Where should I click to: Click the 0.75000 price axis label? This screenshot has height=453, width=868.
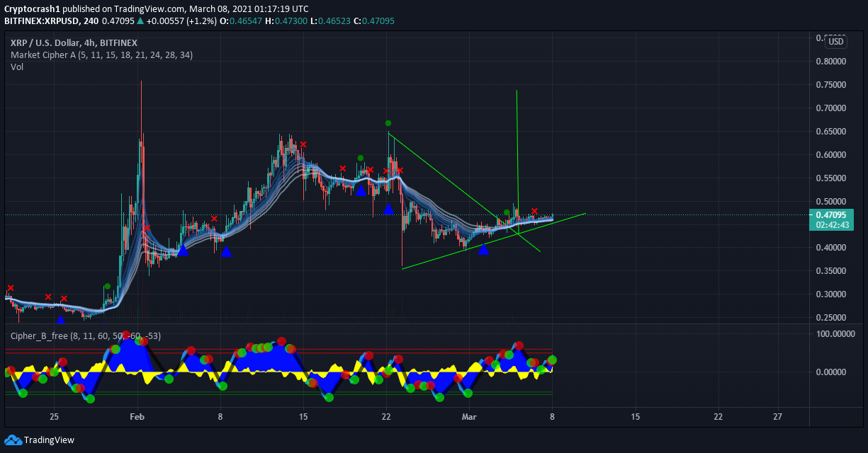(x=830, y=85)
